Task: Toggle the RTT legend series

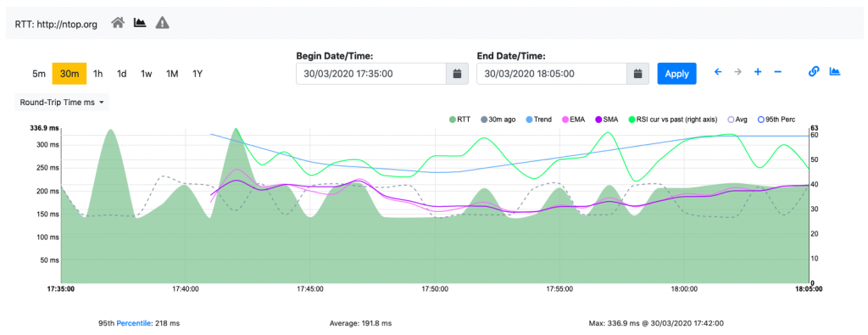Action: point(459,119)
